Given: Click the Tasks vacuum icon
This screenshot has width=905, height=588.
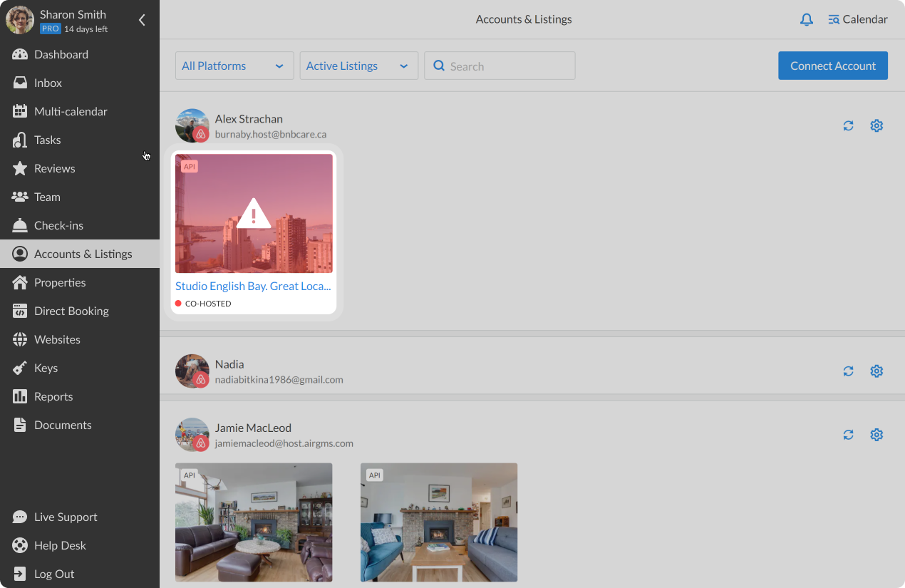Looking at the screenshot, I should click(x=20, y=140).
